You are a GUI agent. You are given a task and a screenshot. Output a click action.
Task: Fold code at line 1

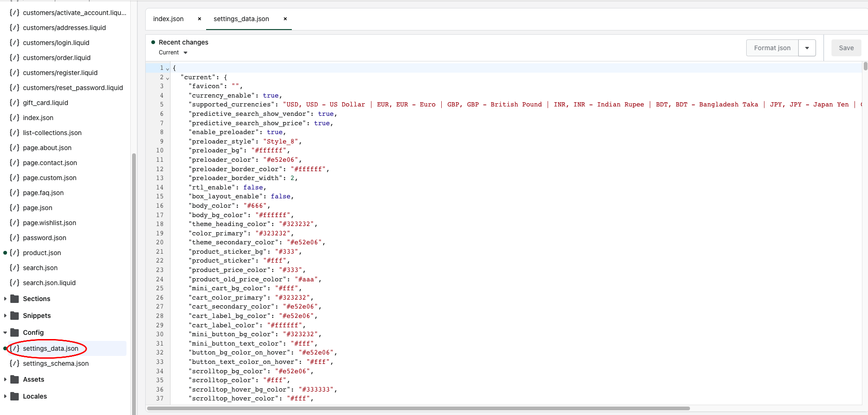168,68
